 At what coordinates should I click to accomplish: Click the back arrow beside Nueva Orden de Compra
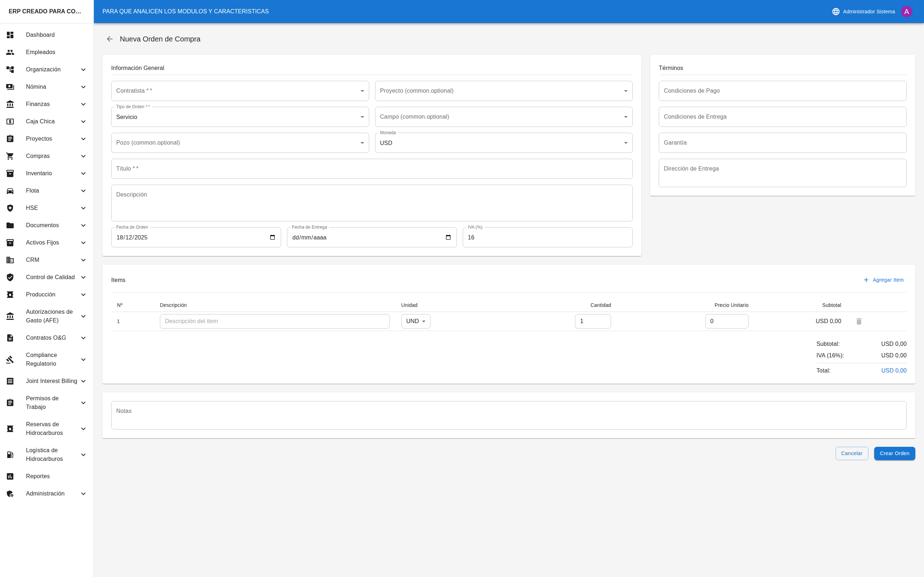[x=110, y=39]
